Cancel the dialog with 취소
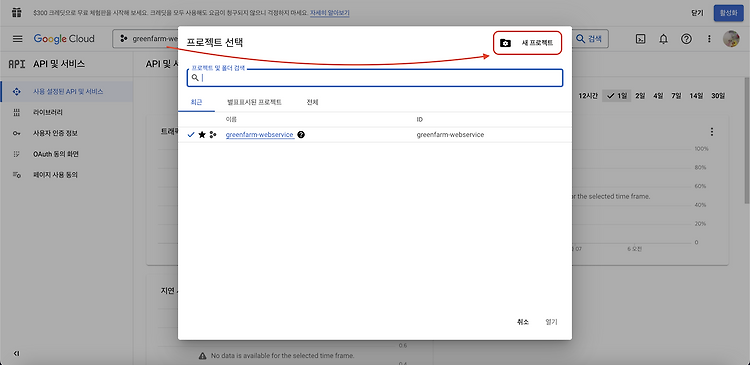This screenshot has width=750, height=365. (522, 322)
